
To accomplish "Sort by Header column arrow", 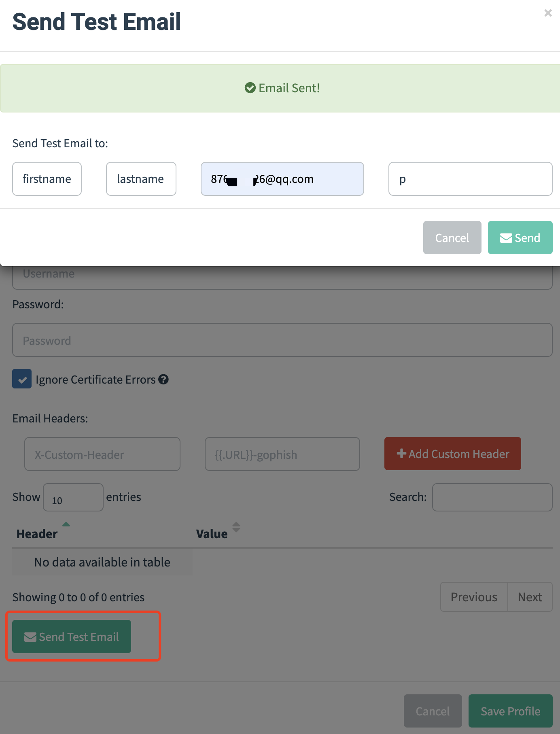I will 66,525.
